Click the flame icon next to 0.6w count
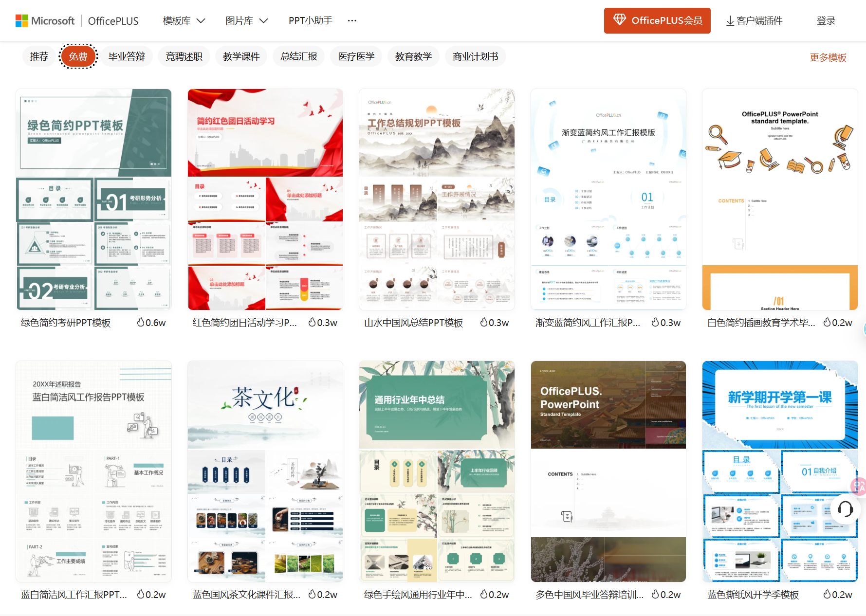This screenshot has width=866, height=616. point(141,322)
